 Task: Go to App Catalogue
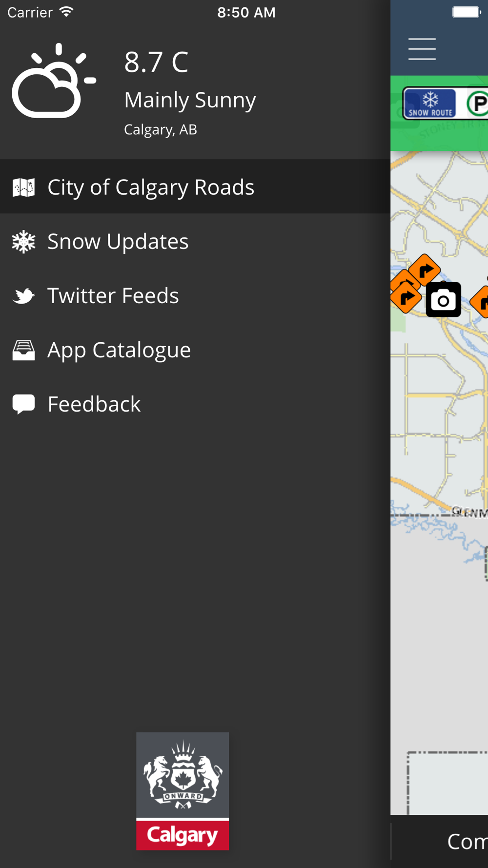coord(195,350)
